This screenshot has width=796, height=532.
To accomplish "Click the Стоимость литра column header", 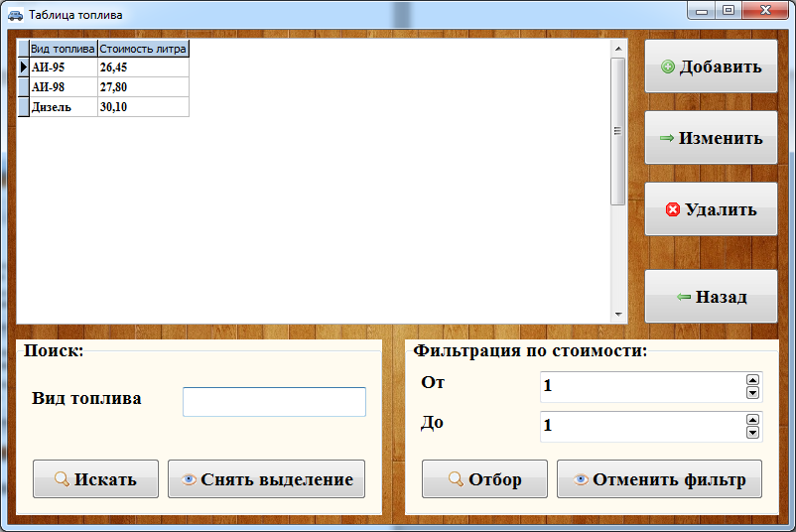I will pos(143,49).
